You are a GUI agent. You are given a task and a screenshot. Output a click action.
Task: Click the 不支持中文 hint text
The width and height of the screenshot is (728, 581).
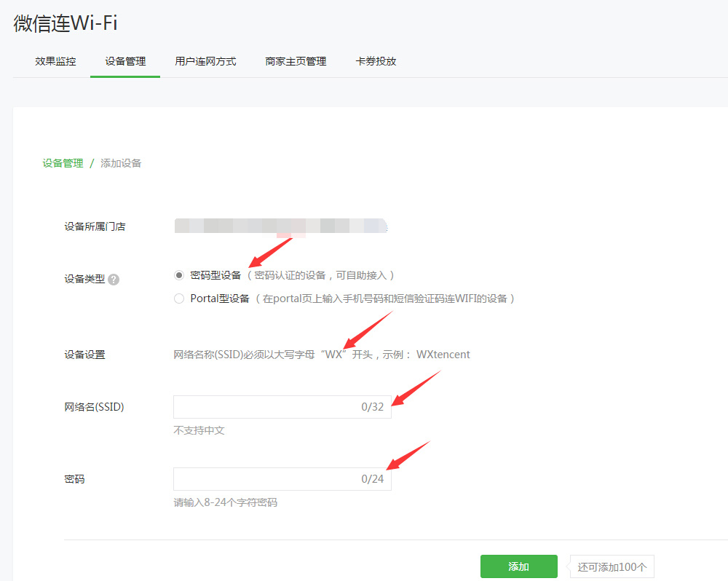[x=199, y=430]
